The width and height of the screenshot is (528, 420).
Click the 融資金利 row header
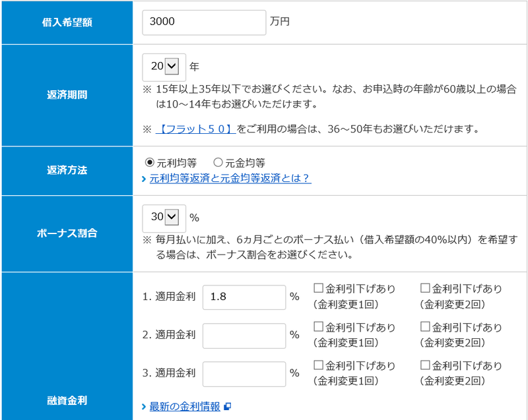(x=67, y=346)
